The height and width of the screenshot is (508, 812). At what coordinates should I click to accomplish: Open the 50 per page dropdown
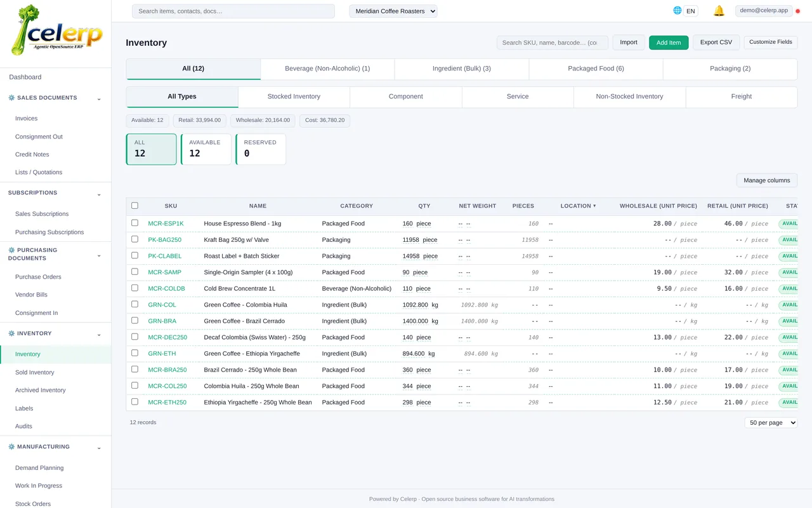(771, 422)
